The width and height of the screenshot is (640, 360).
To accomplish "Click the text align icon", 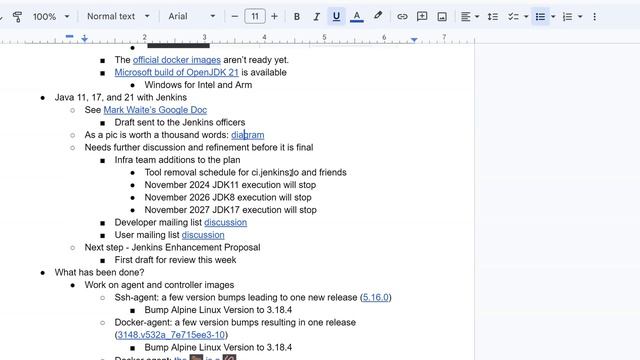I will [x=465, y=17].
